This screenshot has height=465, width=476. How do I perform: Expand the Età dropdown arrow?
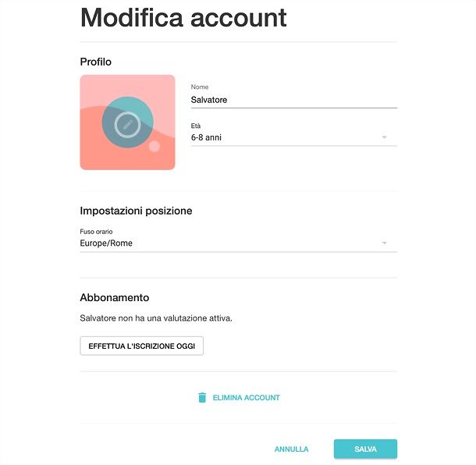tap(385, 137)
